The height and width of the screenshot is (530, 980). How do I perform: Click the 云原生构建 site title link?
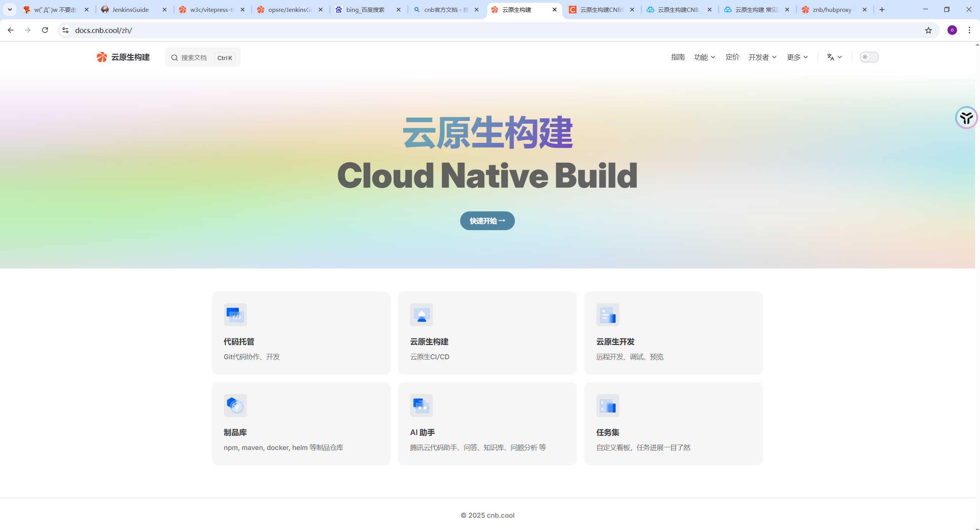[x=130, y=57]
